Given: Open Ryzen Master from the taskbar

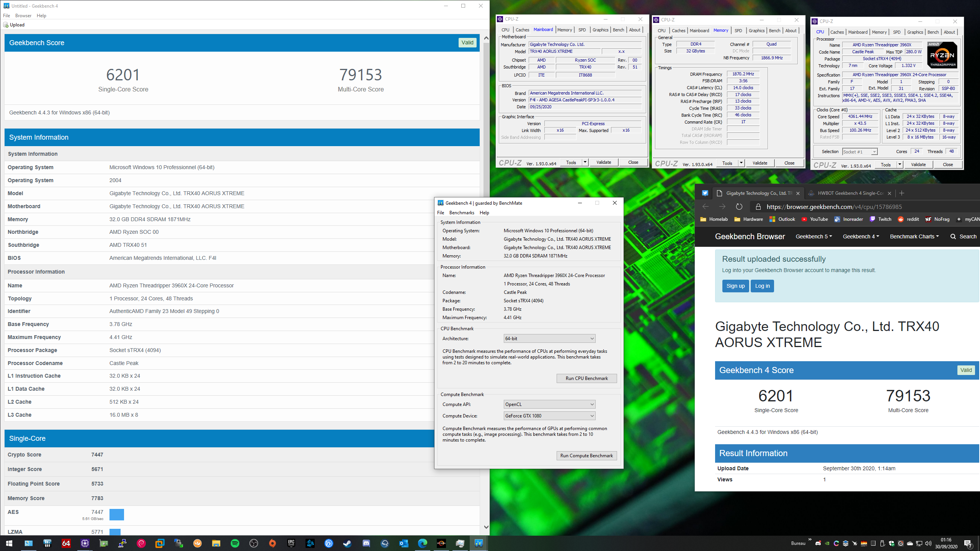Looking at the screenshot, I should [x=441, y=543].
